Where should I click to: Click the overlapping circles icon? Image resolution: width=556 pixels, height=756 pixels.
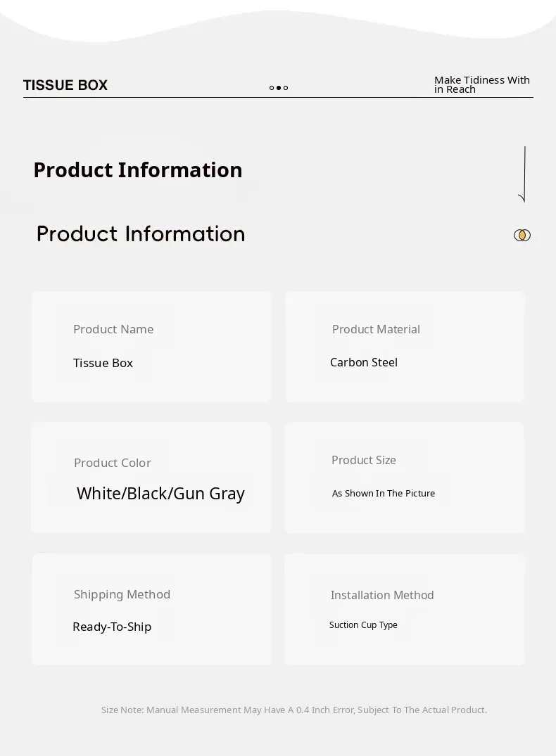[522, 235]
